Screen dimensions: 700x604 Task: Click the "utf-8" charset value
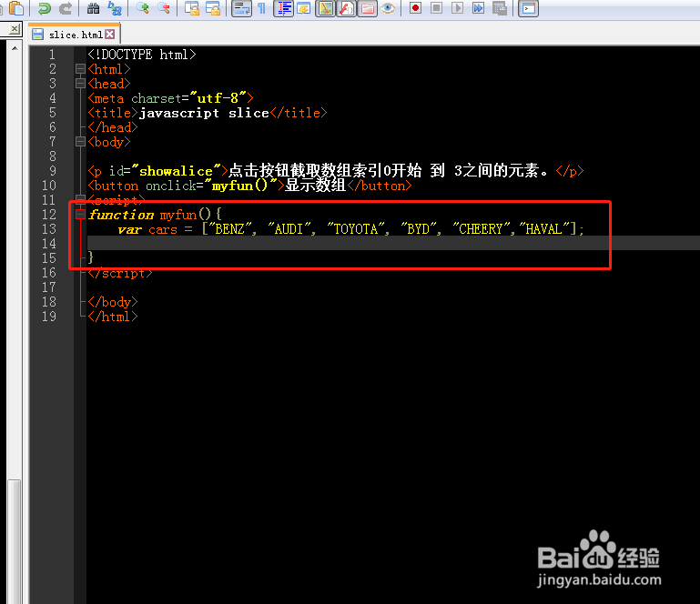pyautogui.click(x=218, y=97)
